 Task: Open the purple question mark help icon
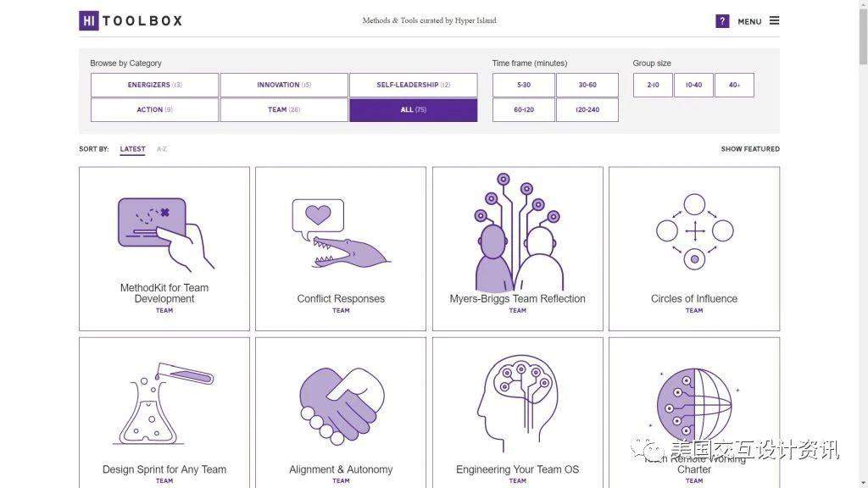coord(722,21)
